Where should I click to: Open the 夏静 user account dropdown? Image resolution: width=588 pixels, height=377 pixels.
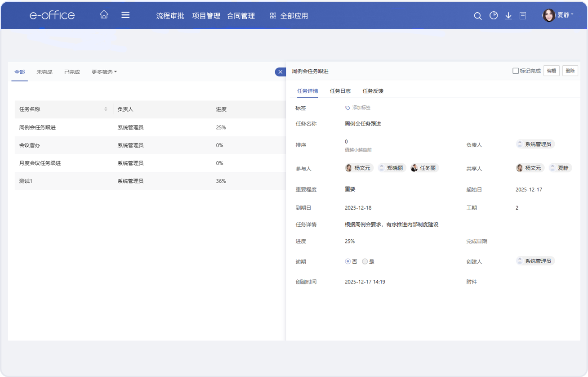coord(558,15)
